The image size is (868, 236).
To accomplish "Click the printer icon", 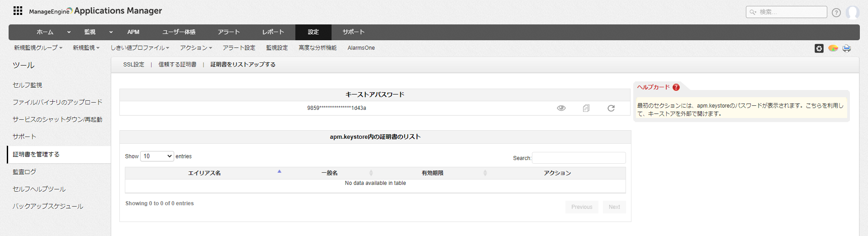I will pyautogui.click(x=847, y=48).
